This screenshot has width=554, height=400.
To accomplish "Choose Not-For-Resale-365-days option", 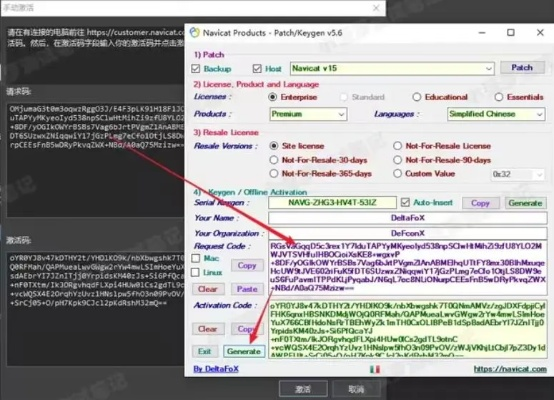I will 274,173.
